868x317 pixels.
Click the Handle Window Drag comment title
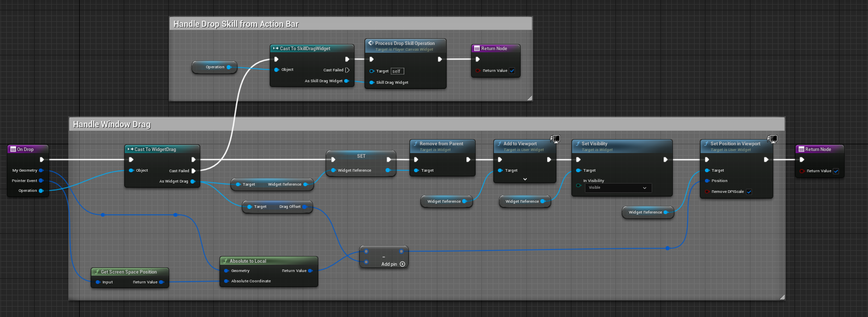(x=112, y=124)
